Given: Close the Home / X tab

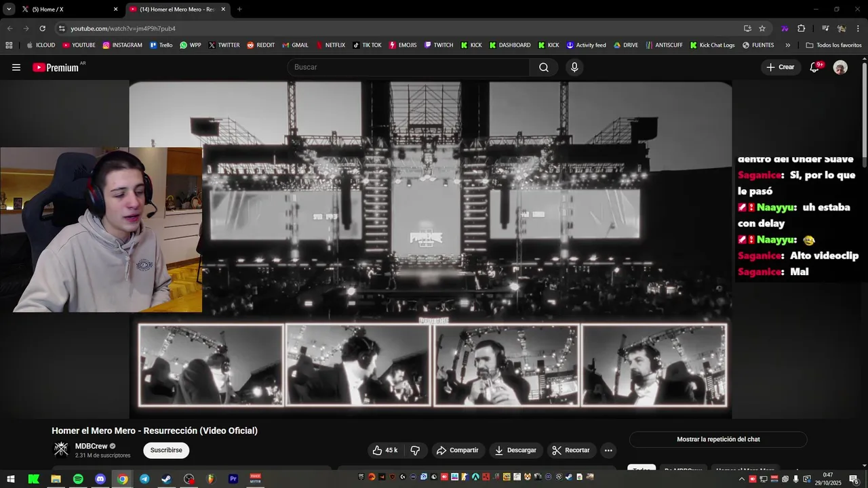Looking at the screenshot, I should tap(115, 9).
